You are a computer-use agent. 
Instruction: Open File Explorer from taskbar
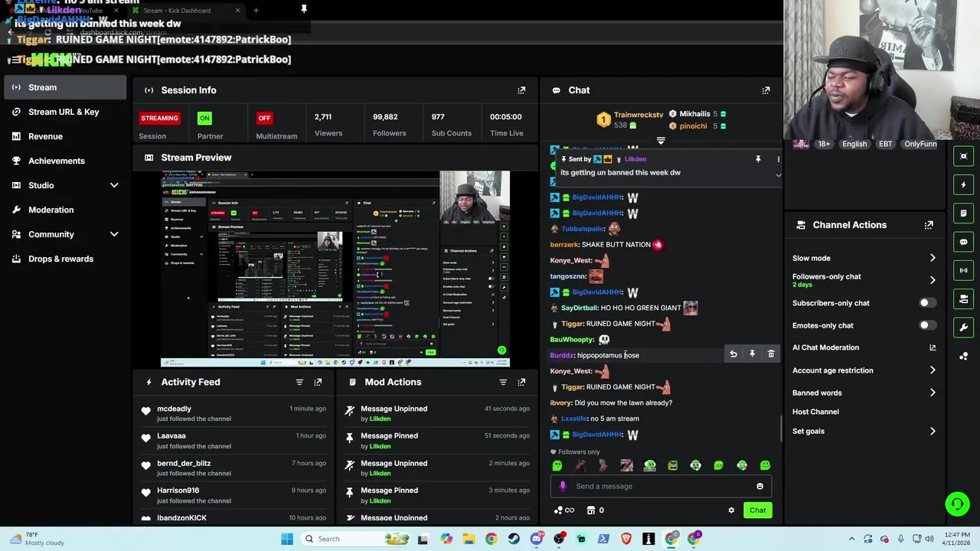click(469, 539)
